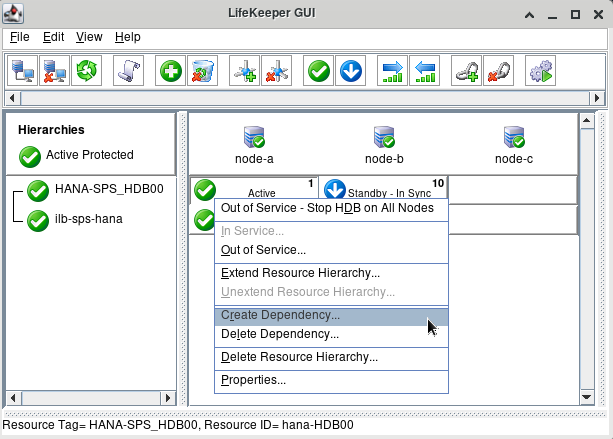The image size is (613, 439).
Task: Click the Active status cell on node-a
Action: pos(254,189)
